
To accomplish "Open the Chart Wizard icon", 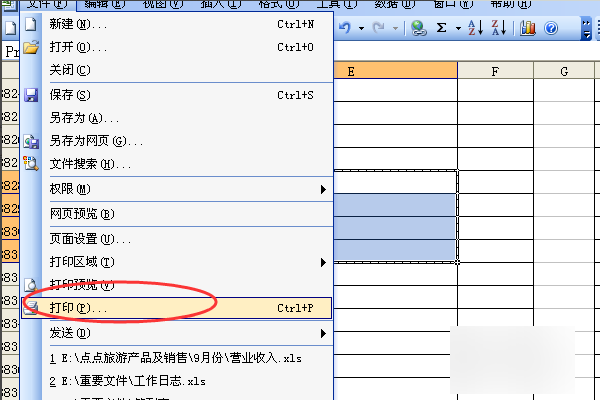I will (528, 28).
